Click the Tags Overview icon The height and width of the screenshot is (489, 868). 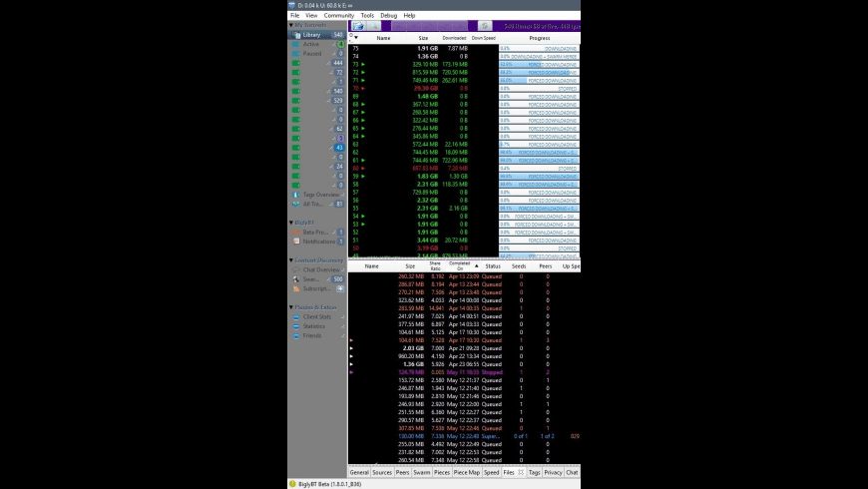tap(296, 195)
